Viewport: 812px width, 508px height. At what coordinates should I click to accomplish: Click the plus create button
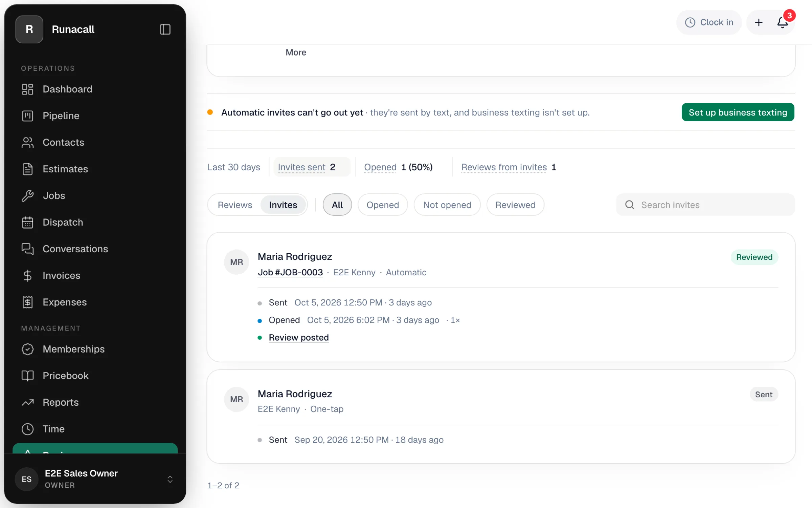pos(759,22)
